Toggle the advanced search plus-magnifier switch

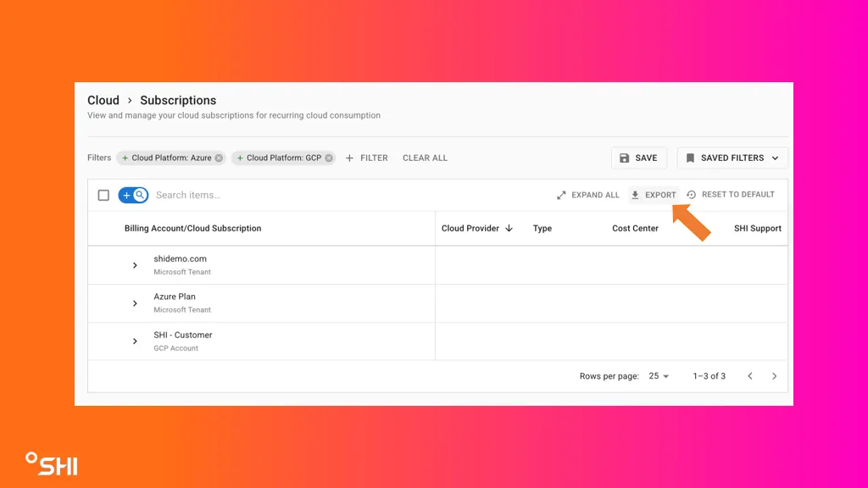point(133,196)
